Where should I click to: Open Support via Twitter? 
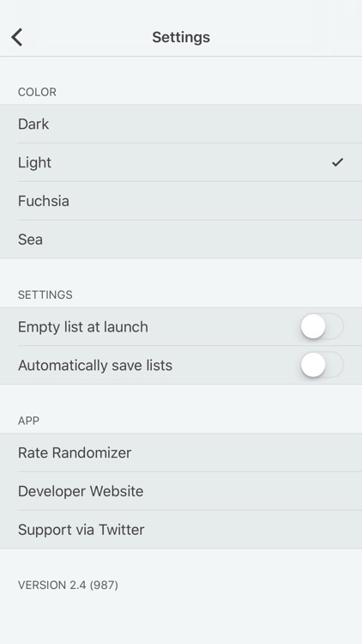tap(181, 530)
